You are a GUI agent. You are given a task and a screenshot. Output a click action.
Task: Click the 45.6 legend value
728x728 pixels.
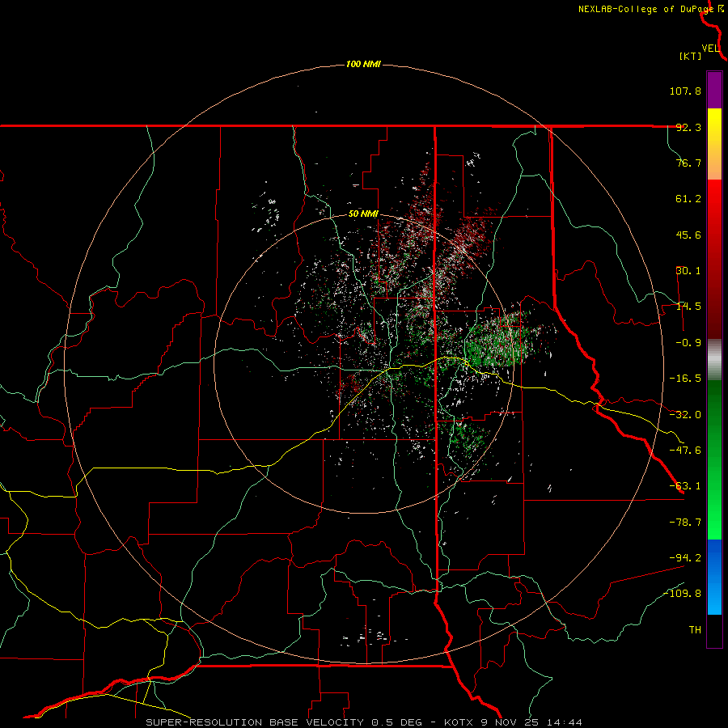tap(688, 235)
